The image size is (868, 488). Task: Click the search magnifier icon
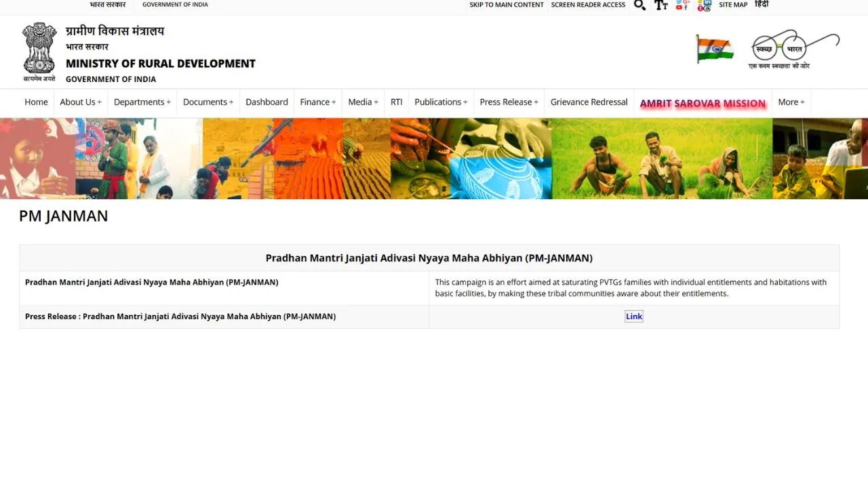tap(639, 5)
